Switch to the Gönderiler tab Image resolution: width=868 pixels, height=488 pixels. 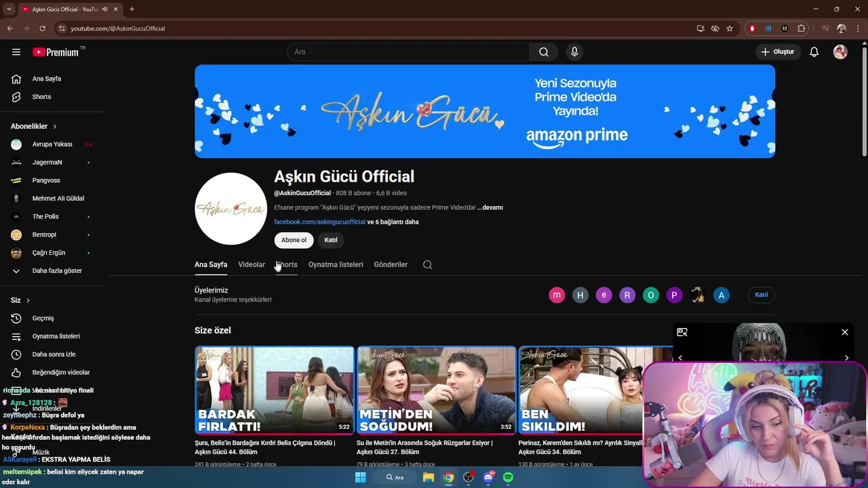pos(391,265)
